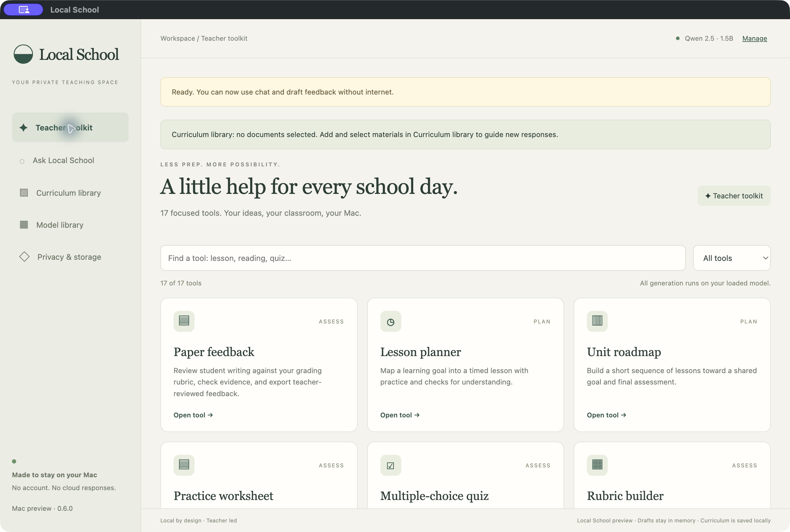This screenshot has height=532, width=790.
Task: Click the Workspace / Teacher toolkit breadcrumb
Action: tap(204, 38)
